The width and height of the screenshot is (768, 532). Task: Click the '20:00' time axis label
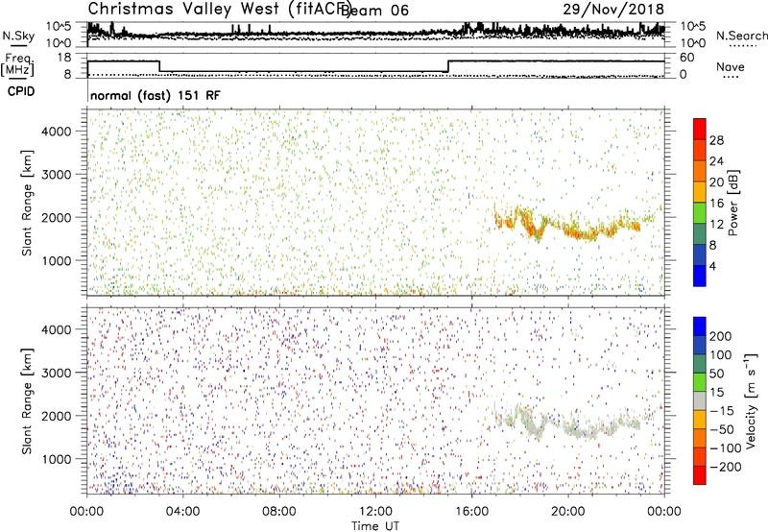point(567,512)
